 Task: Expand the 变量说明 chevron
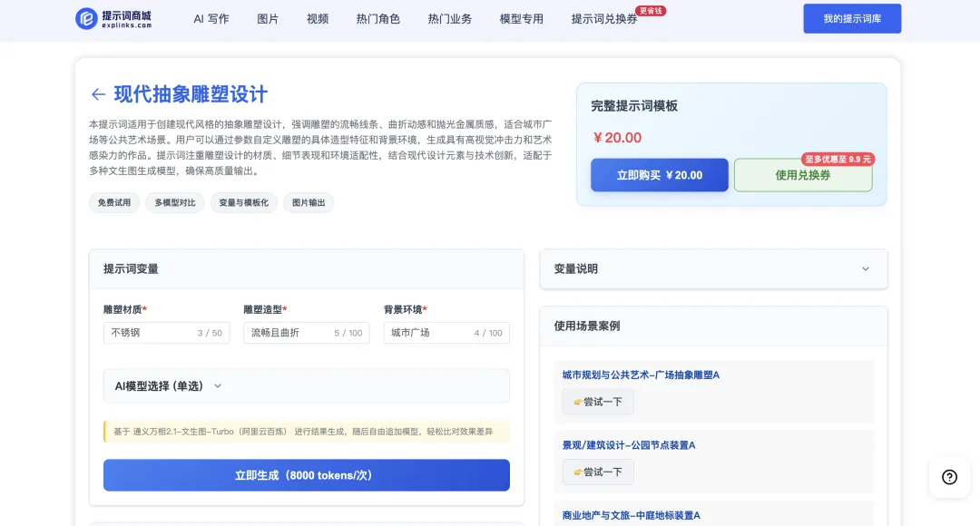[866, 269]
